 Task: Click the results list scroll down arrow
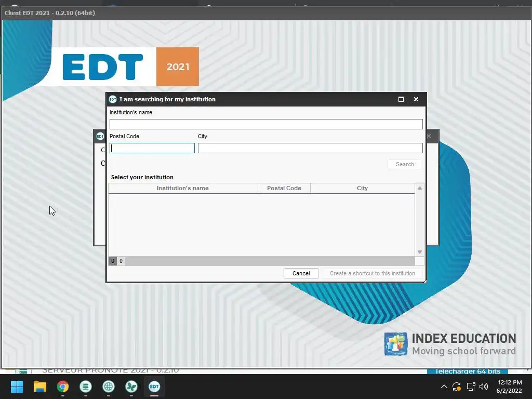[x=420, y=252]
